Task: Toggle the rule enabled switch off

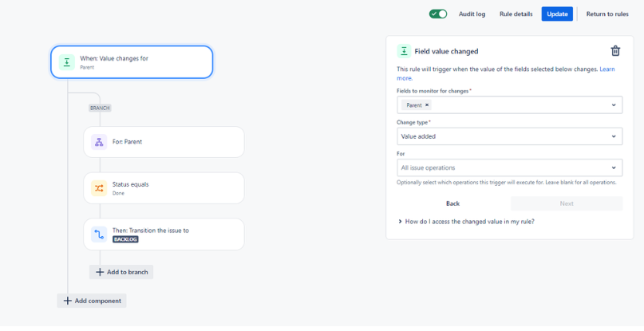Action: 438,14
